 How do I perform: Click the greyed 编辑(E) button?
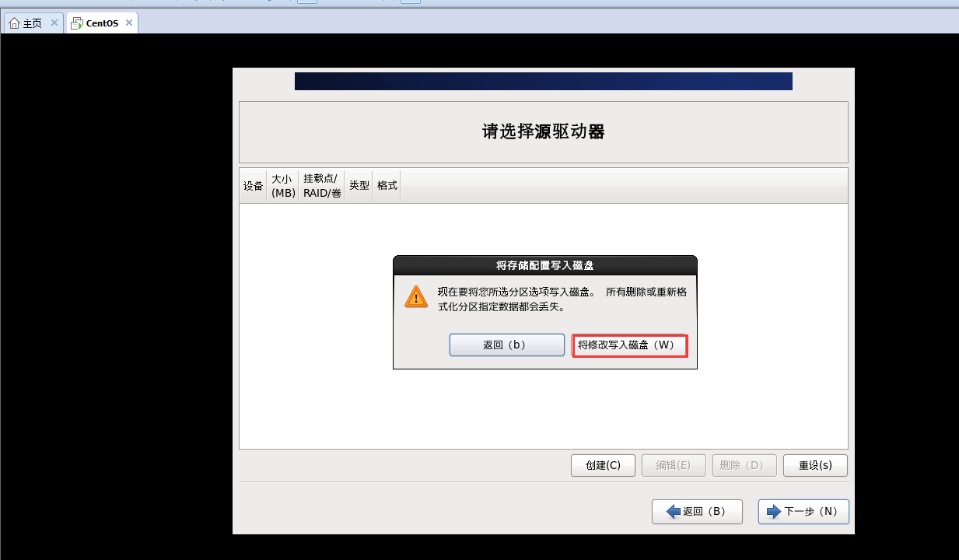[674, 465]
